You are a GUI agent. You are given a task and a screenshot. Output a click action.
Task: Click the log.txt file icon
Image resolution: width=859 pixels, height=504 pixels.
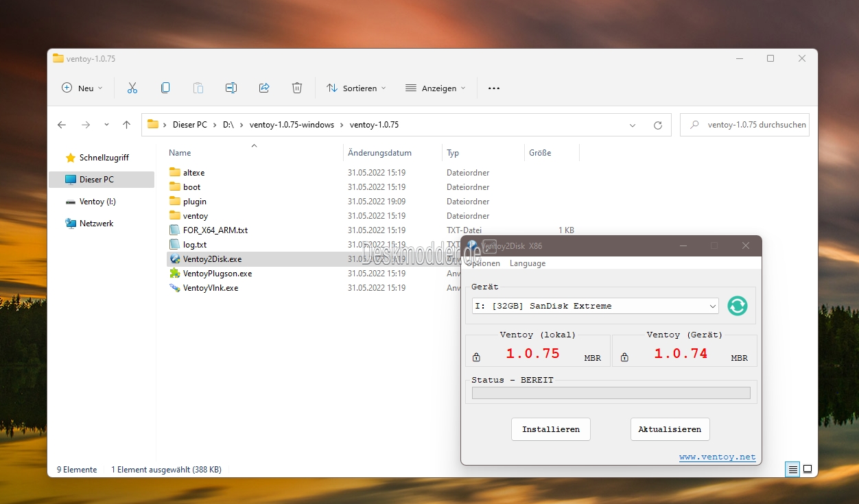click(174, 245)
